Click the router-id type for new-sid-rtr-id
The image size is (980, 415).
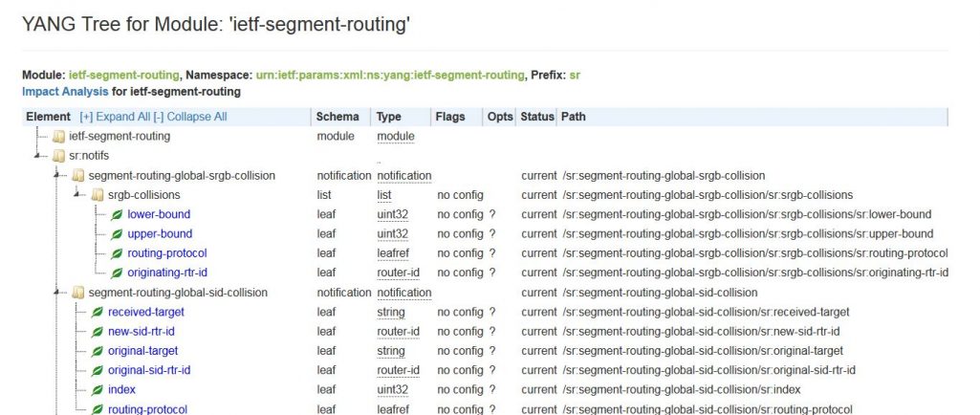(x=398, y=332)
